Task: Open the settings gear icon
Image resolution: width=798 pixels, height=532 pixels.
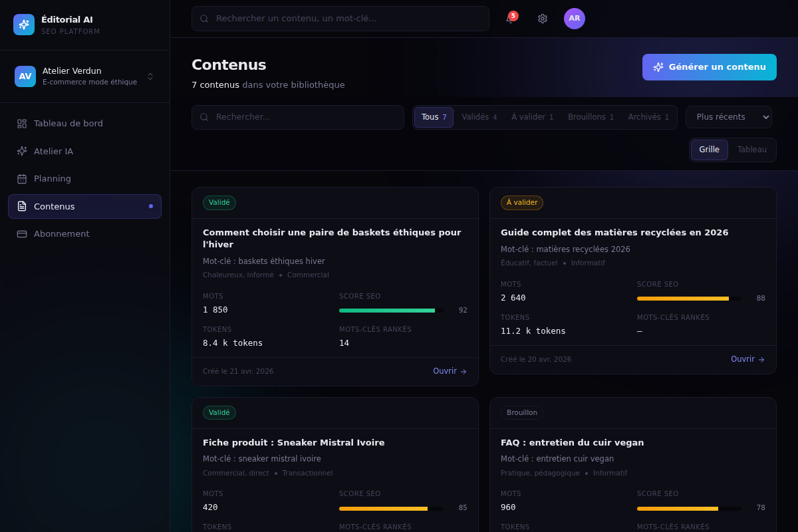Action: [543, 19]
